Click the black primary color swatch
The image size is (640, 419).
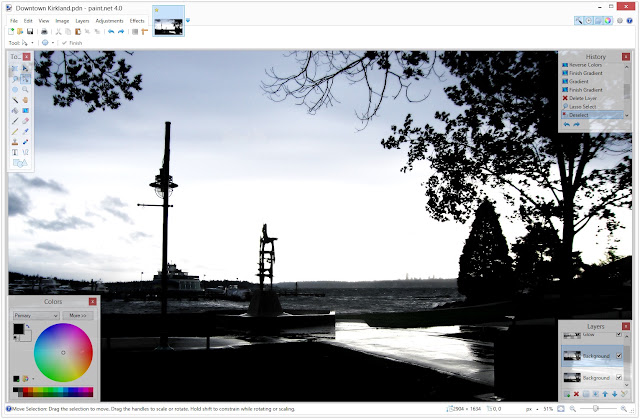click(18, 329)
